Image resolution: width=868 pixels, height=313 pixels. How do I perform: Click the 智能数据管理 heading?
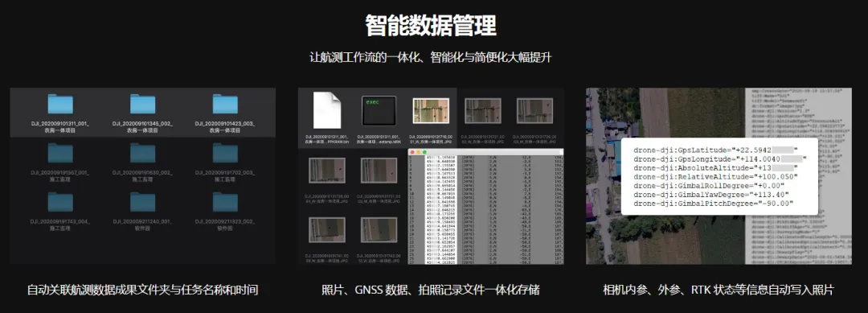[x=431, y=26]
